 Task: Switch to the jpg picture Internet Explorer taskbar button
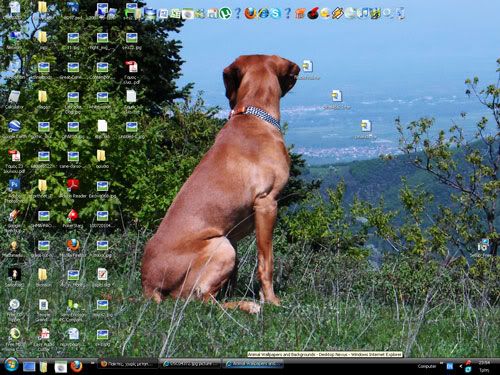click(190, 364)
